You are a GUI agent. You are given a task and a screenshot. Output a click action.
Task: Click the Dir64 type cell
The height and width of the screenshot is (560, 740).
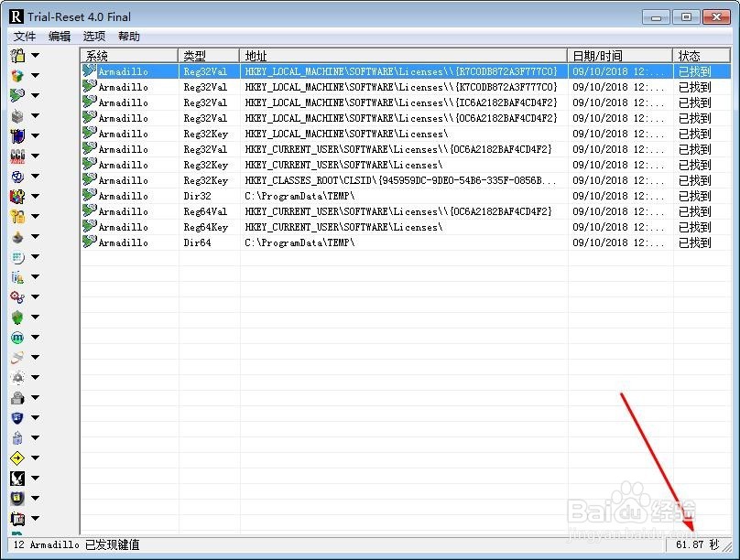coord(197,242)
